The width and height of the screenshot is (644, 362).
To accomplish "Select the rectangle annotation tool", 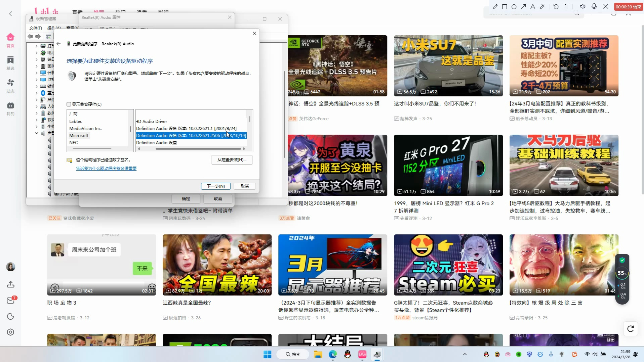I will coord(505,6).
